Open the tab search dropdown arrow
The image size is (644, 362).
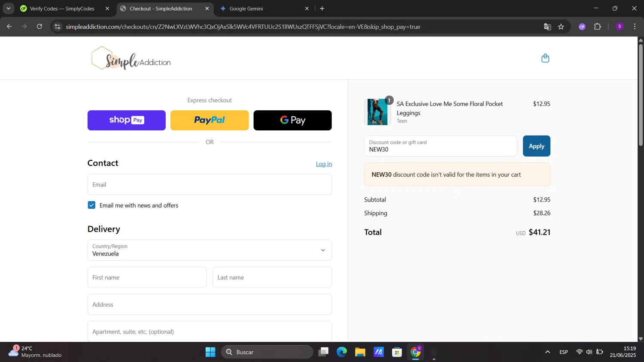(8, 9)
